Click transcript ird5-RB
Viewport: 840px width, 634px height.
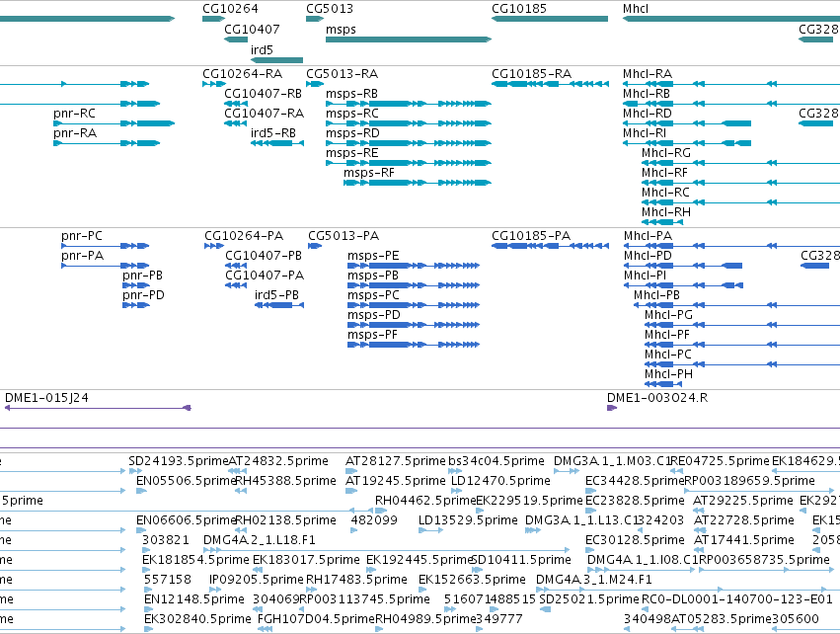point(272,133)
